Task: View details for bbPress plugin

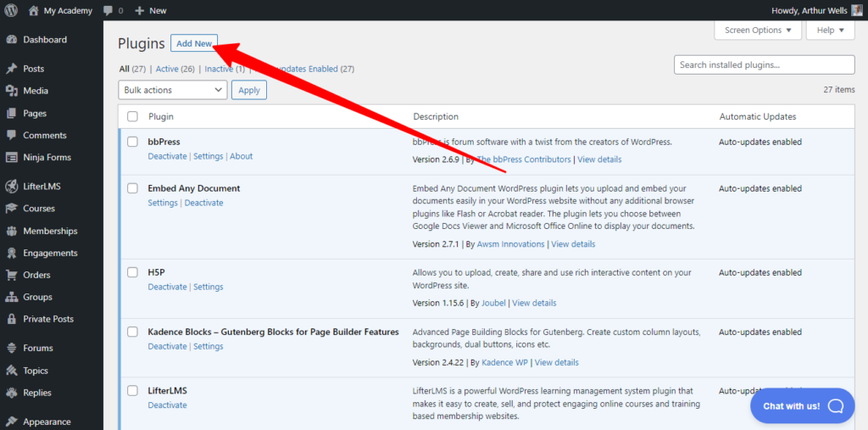Action: (599, 159)
